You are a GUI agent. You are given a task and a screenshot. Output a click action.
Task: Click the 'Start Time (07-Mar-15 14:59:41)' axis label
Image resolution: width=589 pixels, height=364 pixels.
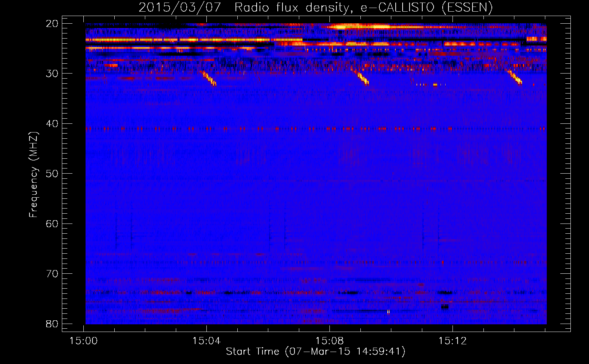pyautogui.click(x=316, y=351)
